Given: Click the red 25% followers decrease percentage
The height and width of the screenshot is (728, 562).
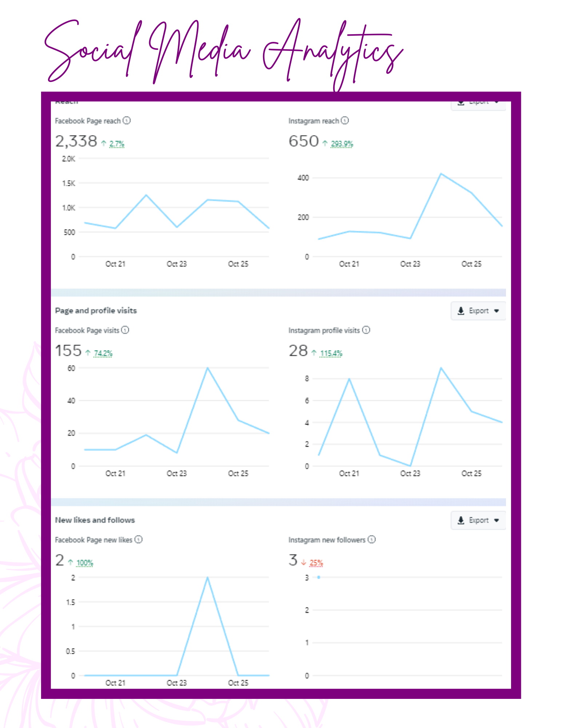Looking at the screenshot, I should click(x=316, y=563).
